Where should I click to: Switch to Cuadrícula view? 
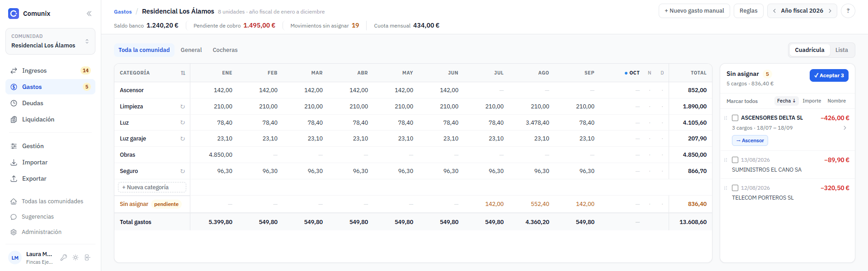(809, 50)
